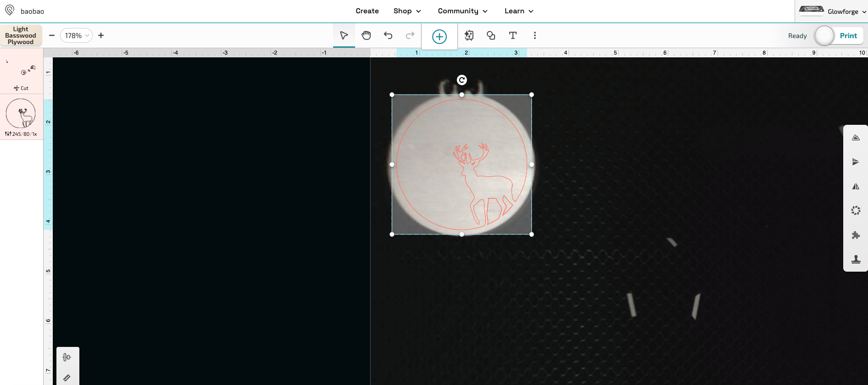
Task: Select the Text tool
Action: pyautogui.click(x=513, y=35)
